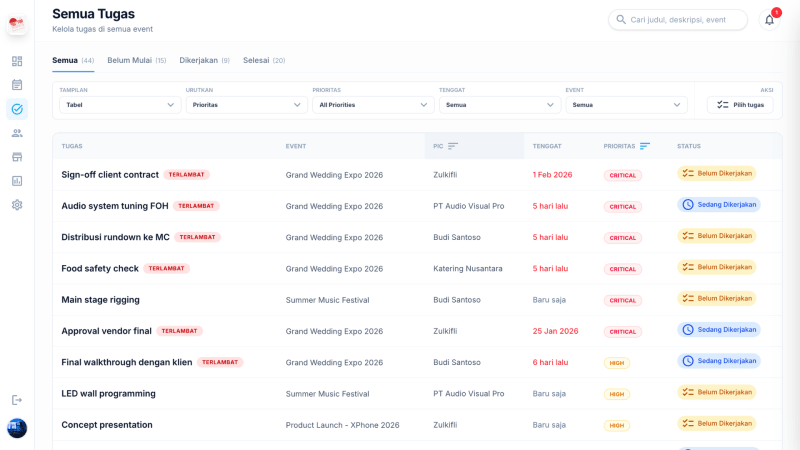Screen dimensions: 800x450
Task: Open the calendar icon in sidebar
Action: 17,85
